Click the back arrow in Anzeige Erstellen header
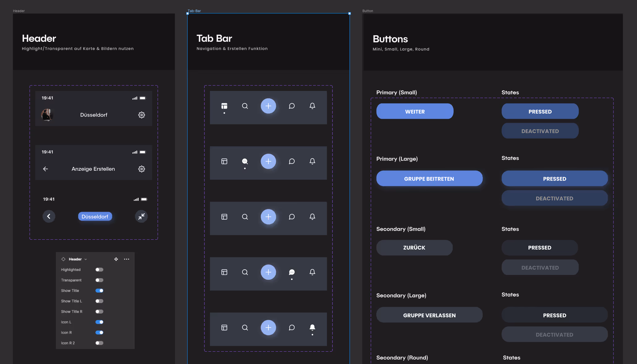Image resolution: width=637 pixels, height=364 pixels. click(x=45, y=169)
